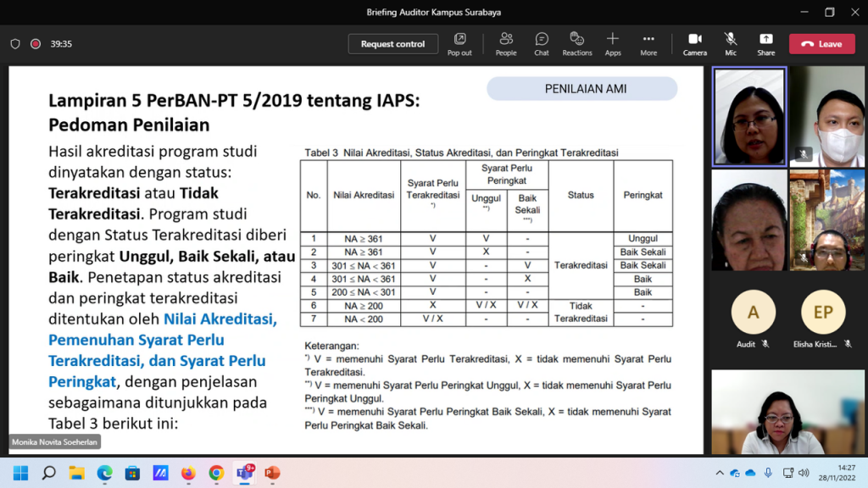This screenshot has height=488, width=868.
Task: Share your screen with Share icon
Action: (765, 44)
